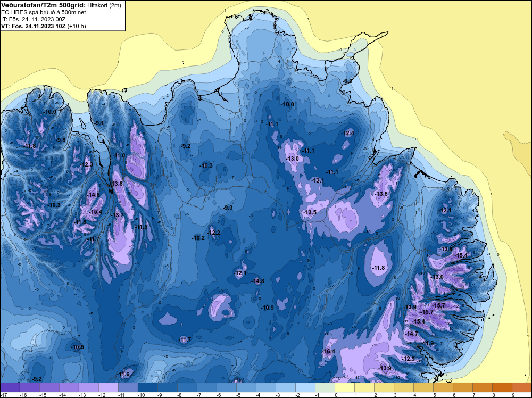Click the -10.2 temperature reading
532x398 pixels.
point(198,238)
